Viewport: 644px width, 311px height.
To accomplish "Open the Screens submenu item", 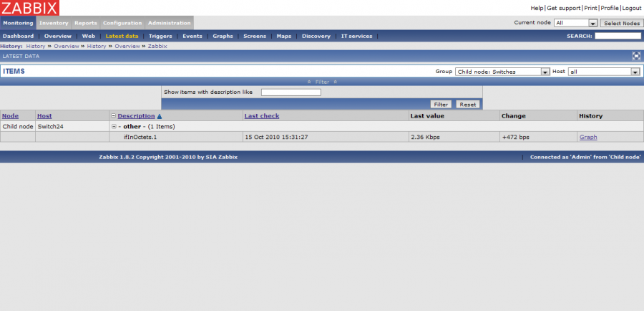I will click(255, 37).
